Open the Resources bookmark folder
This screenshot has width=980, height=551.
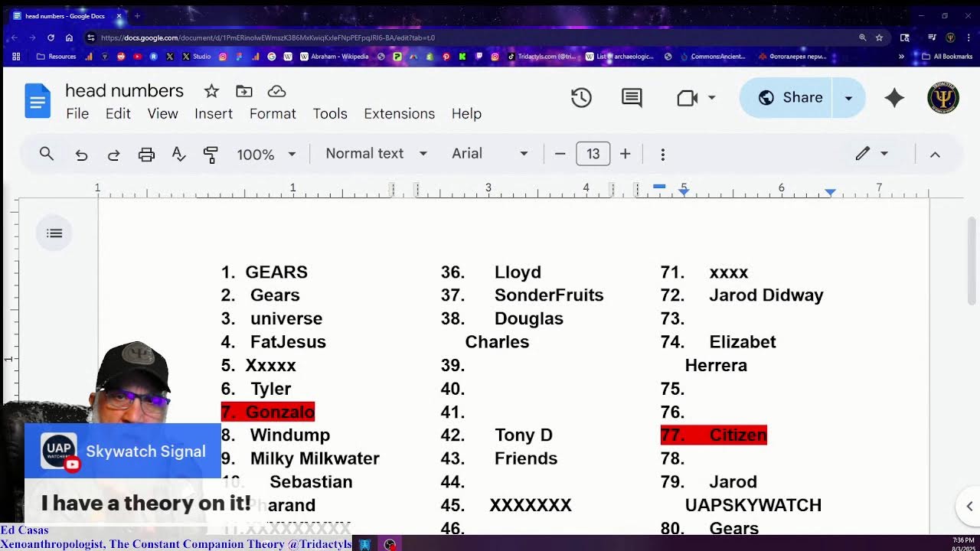pyautogui.click(x=57, y=57)
